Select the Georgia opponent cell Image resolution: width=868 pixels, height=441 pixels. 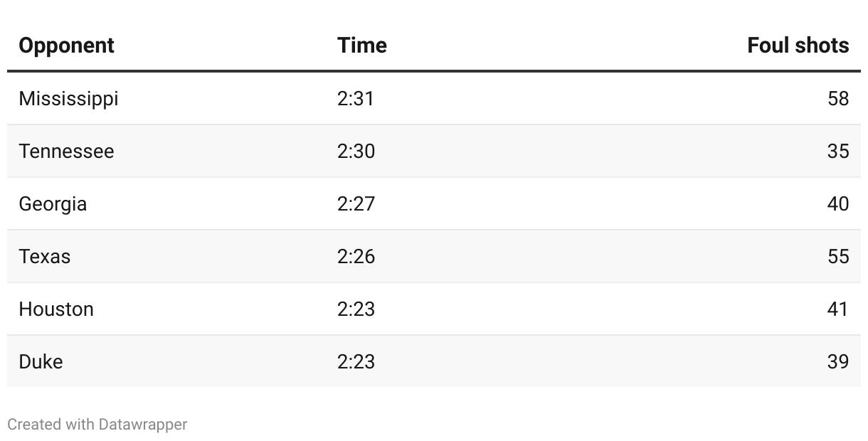point(53,203)
